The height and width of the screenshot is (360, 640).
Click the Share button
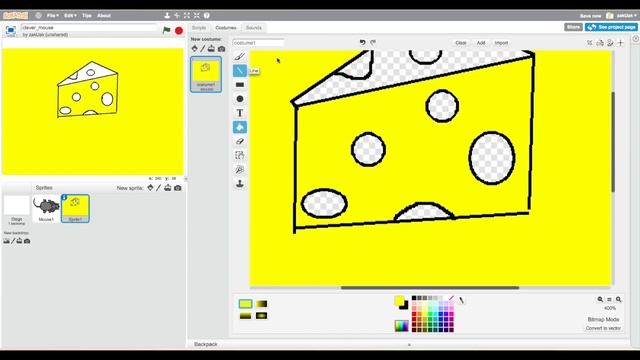[573, 27]
